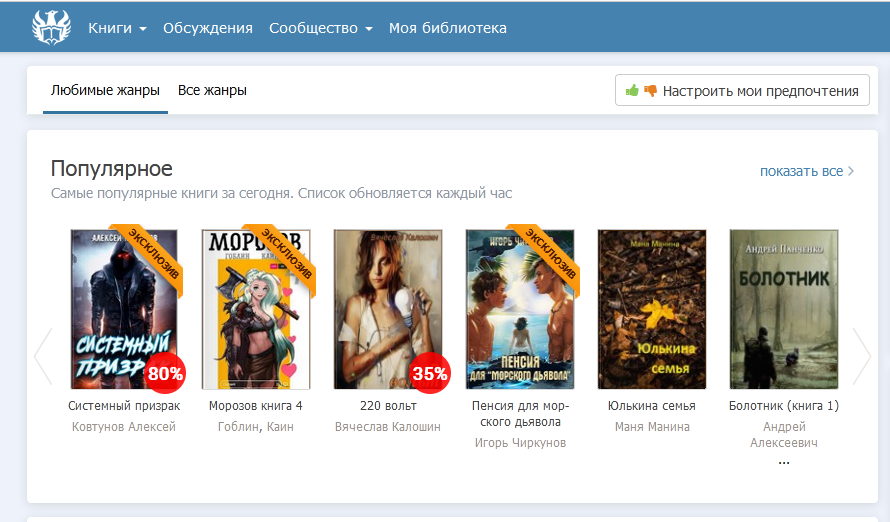Open author Ковтунов Алексей

click(x=124, y=427)
